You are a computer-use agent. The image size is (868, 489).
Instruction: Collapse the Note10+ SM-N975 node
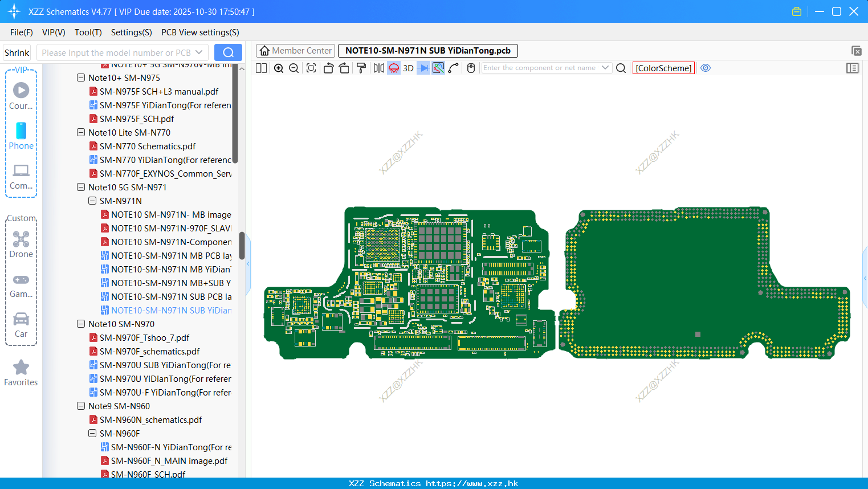tap(81, 78)
